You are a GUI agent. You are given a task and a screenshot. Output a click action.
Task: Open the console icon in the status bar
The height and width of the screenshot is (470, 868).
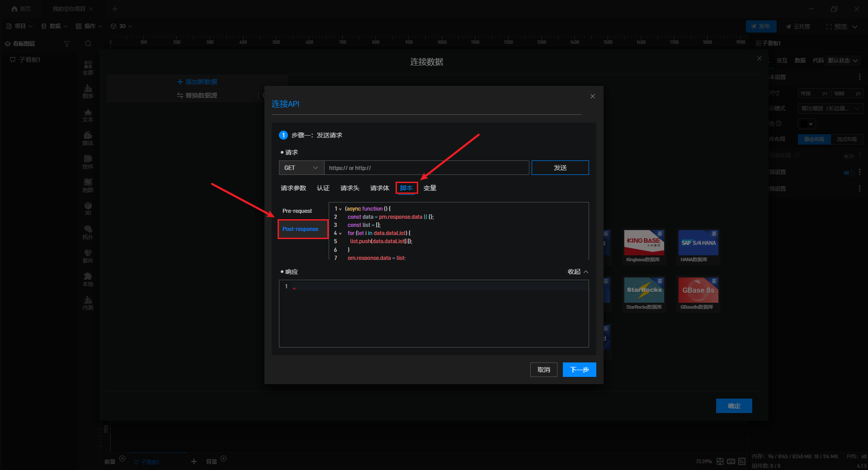(742, 461)
